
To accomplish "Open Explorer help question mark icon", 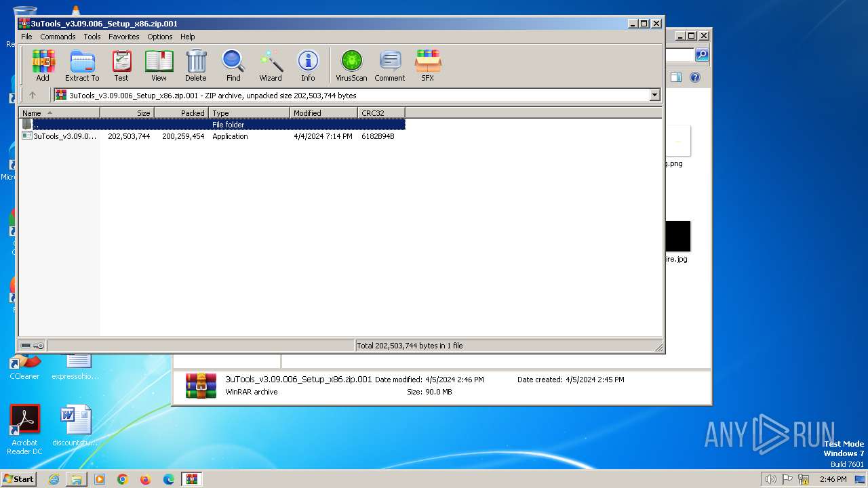I will pos(695,77).
